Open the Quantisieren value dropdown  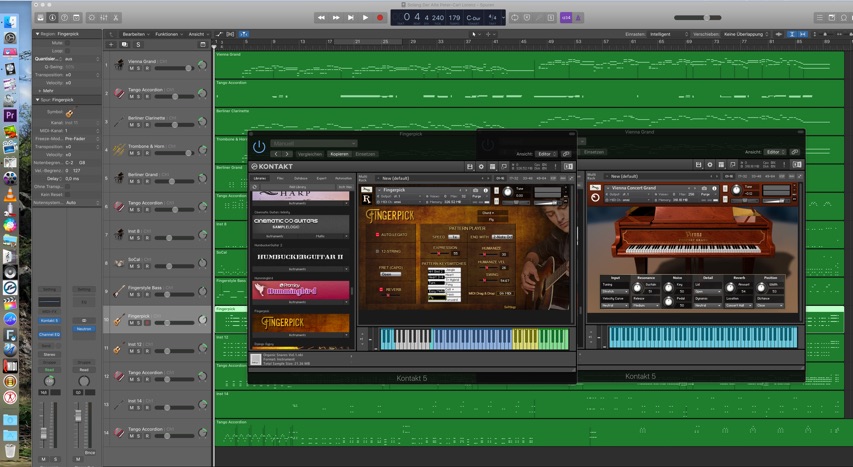[x=82, y=59]
